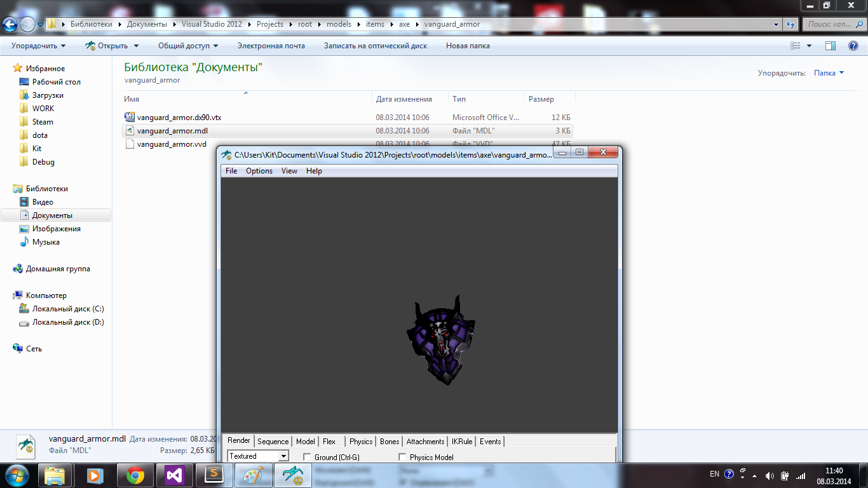
Task: Click the Explorer back navigation arrow
Action: [x=10, y=24]
